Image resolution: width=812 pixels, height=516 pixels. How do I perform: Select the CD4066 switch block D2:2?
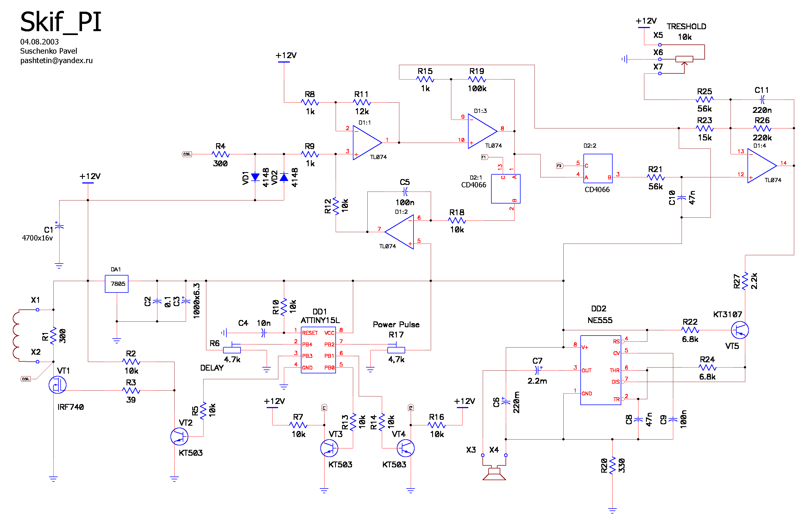598,168
